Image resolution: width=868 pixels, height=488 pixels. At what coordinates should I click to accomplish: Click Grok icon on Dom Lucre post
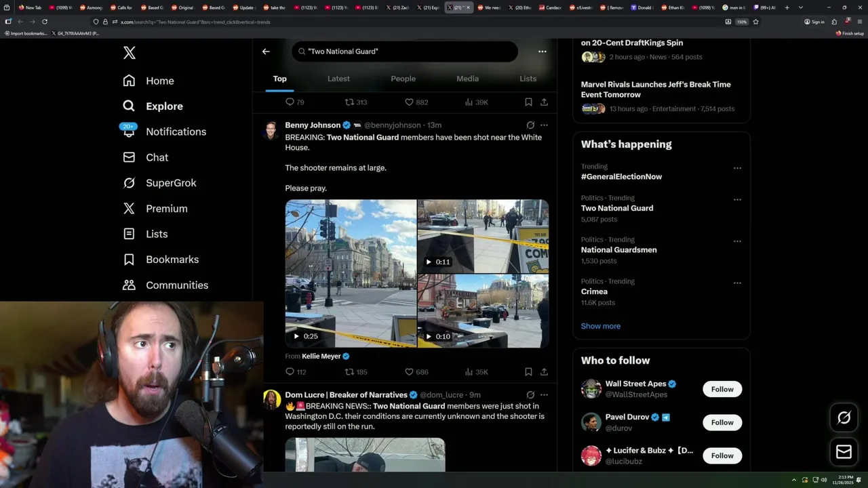[530, 395]
